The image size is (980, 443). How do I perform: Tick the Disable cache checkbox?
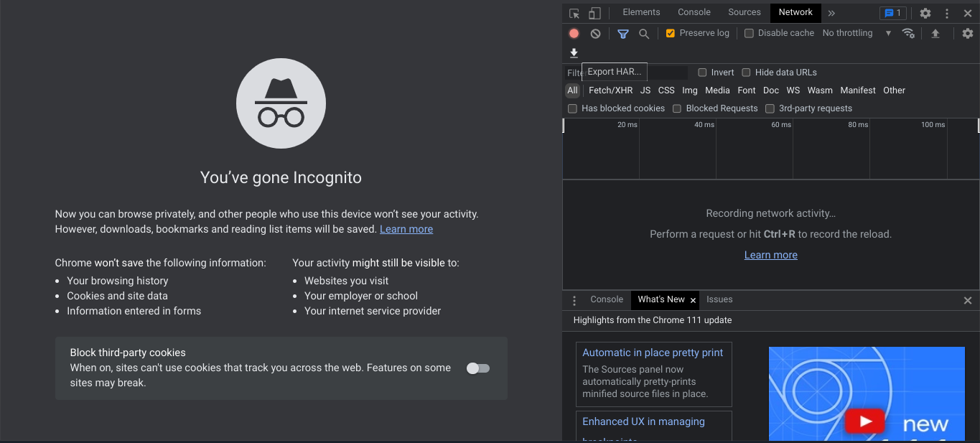749,33
